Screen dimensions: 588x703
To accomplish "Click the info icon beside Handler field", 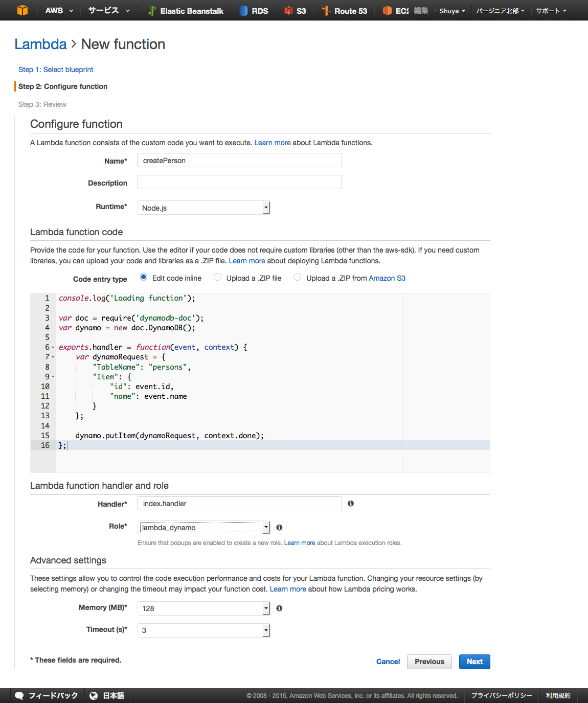I will [351, 504].
